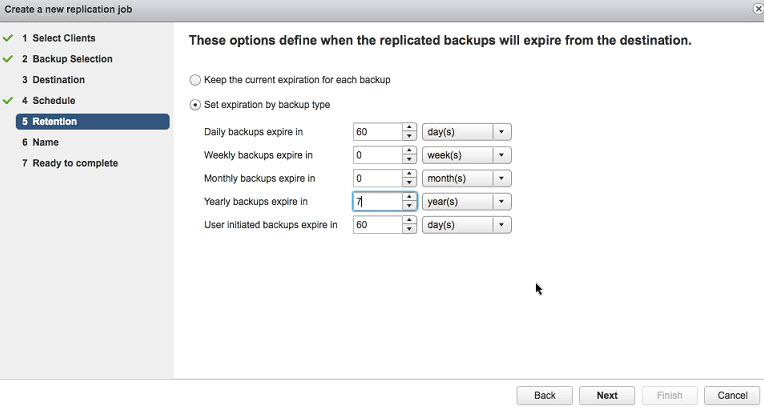
Task: Jump to step 6 Name
Action: pos(45,142)
